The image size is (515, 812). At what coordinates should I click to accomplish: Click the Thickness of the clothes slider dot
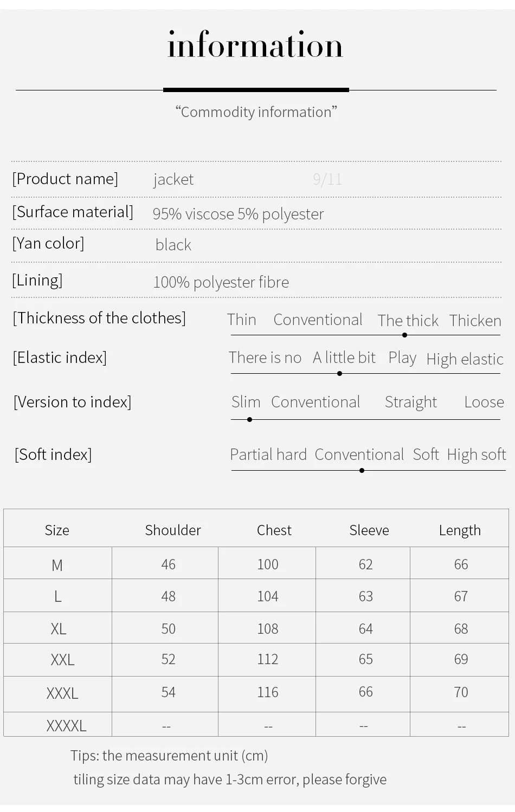coord(404,335)
